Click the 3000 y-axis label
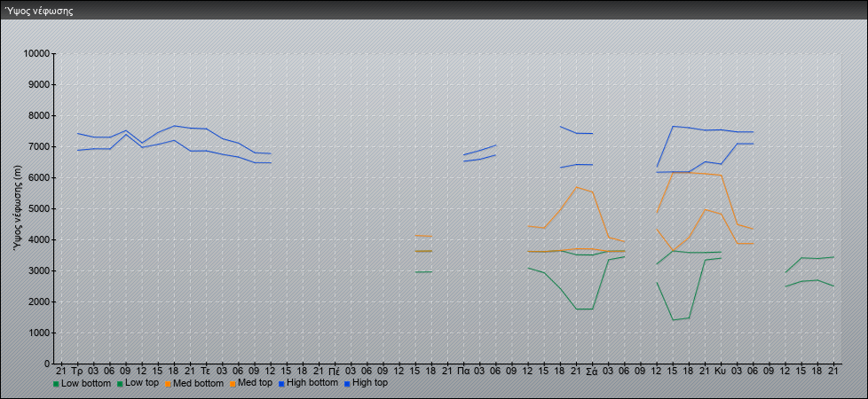Viewport: 868px width, 399px height. (x=39, y=270)
